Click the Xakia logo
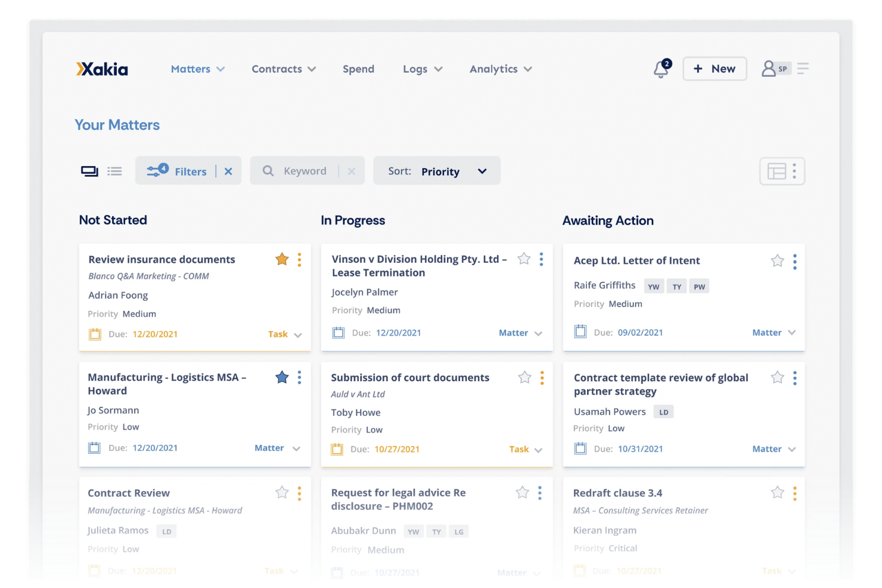This screenshot has width=882, height=588. coord(102,69)
